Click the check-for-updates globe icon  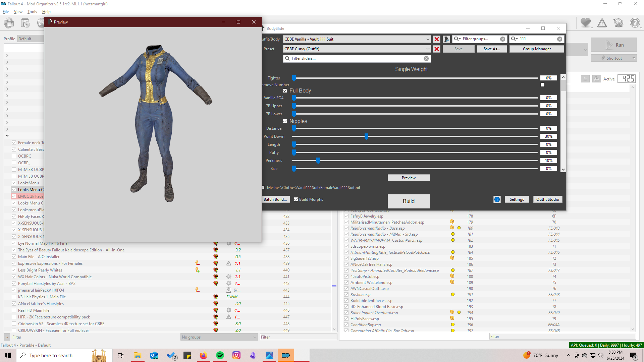[618, 23]
